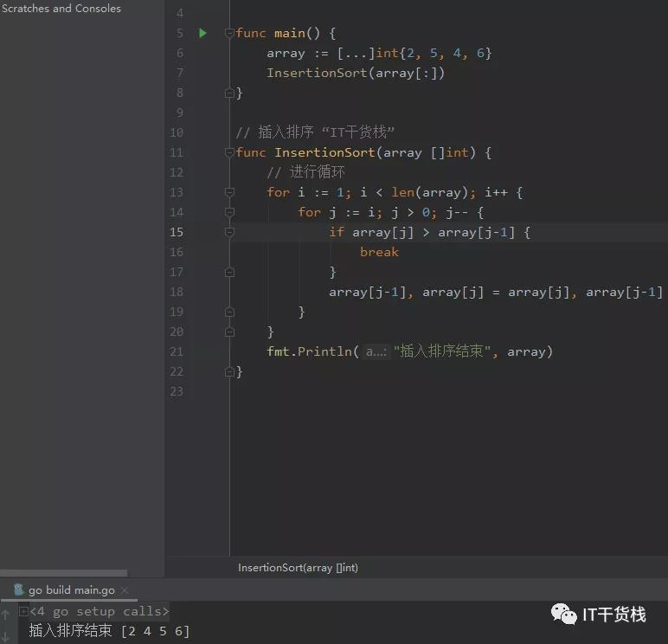Select 'Scratches and Consoles' in project tree
The height and width of the screenshot is (644, 668).
point(61,9)
